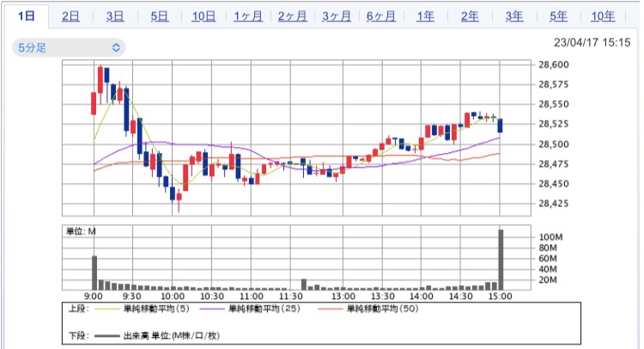Click the 上段 legend label
Viewport: 644px width, 349px height.
pos(78,309)
